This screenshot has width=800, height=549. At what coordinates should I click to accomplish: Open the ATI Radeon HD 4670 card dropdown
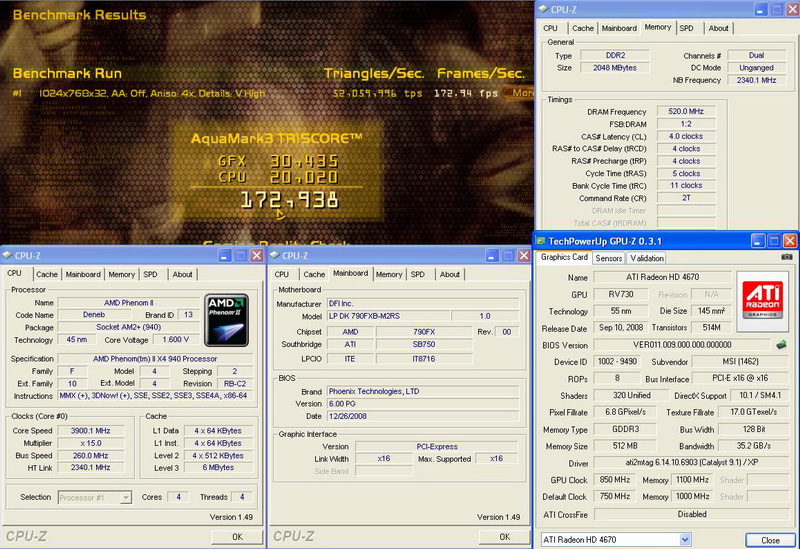tap(685, 539)
